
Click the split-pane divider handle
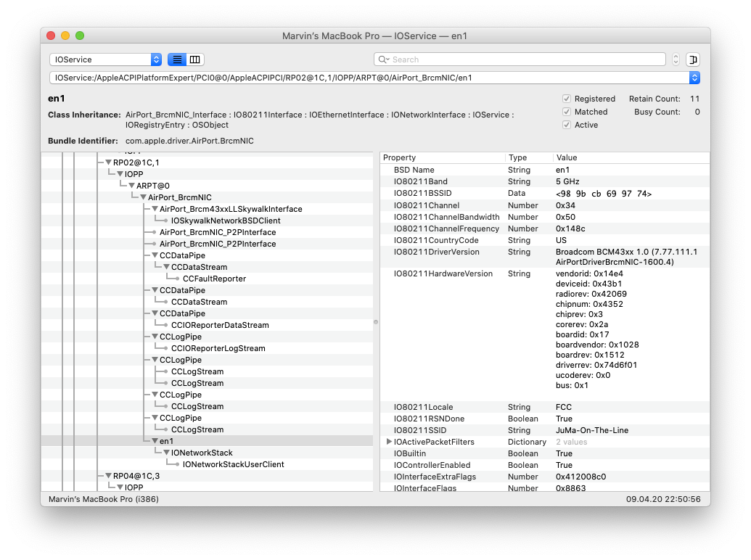click(375, 321)
